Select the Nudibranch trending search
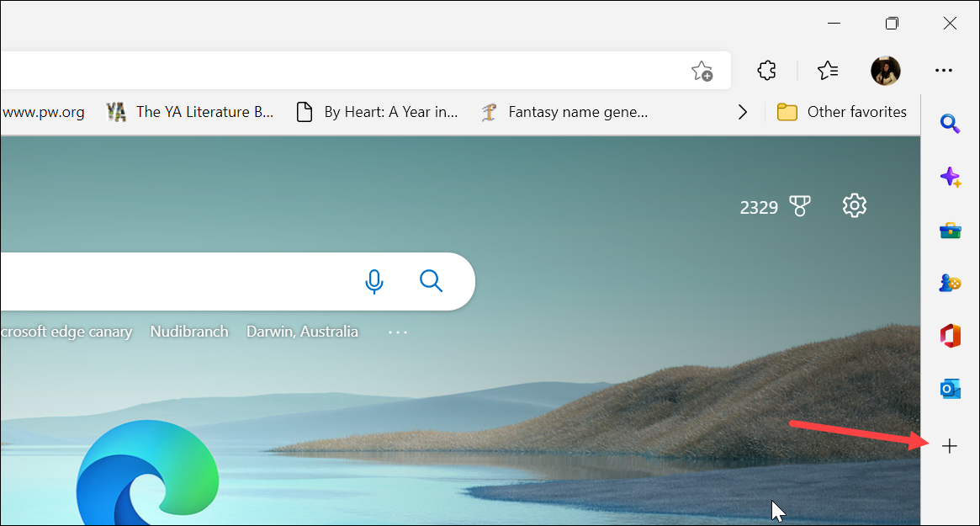Viewport: 980px width, 526px height. click(189, 332)
